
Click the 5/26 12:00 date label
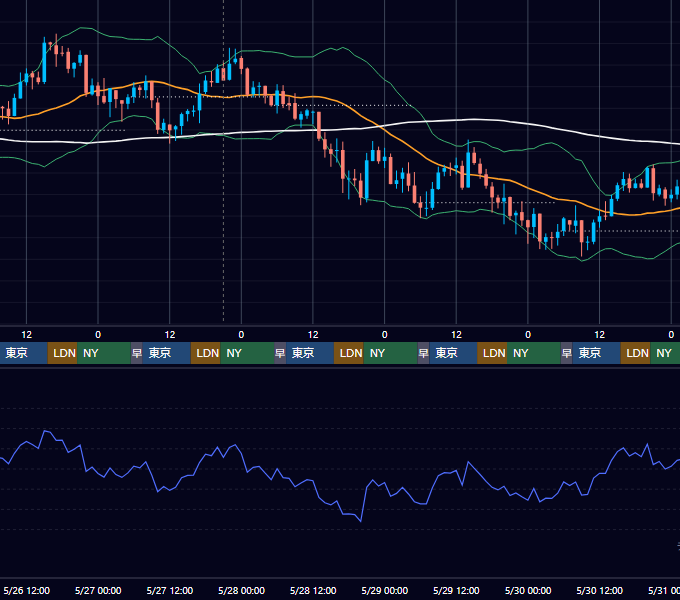[26, 590]
